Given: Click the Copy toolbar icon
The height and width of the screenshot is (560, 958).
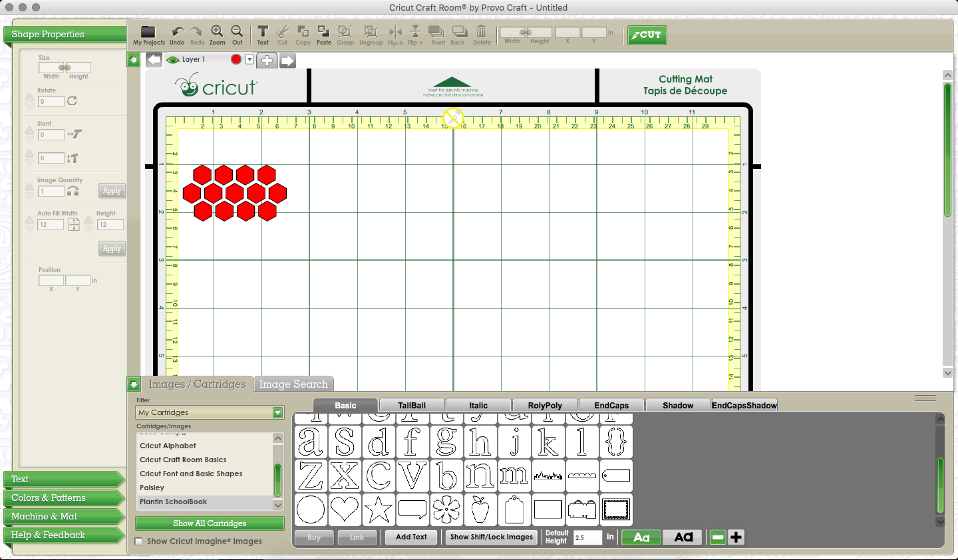Looking at the screenshot, I should point(303,31).
